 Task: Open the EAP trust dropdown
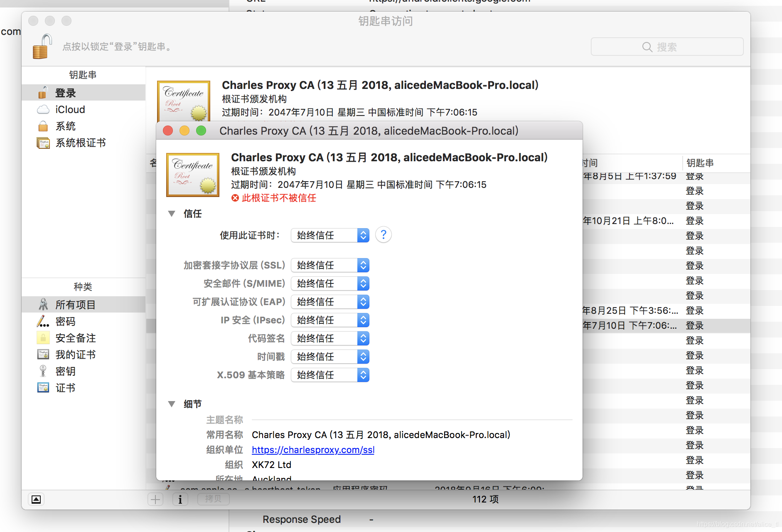pyautogui.click(x=330, y=302)
